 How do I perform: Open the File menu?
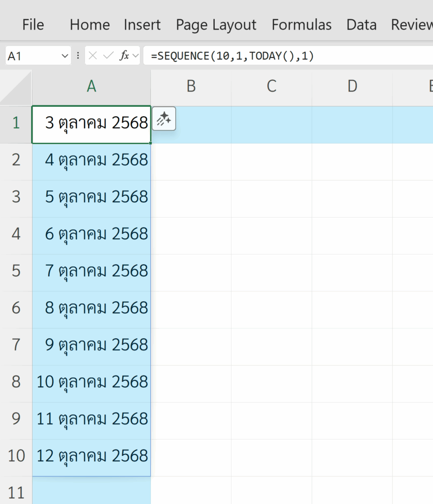coord(33,25)
